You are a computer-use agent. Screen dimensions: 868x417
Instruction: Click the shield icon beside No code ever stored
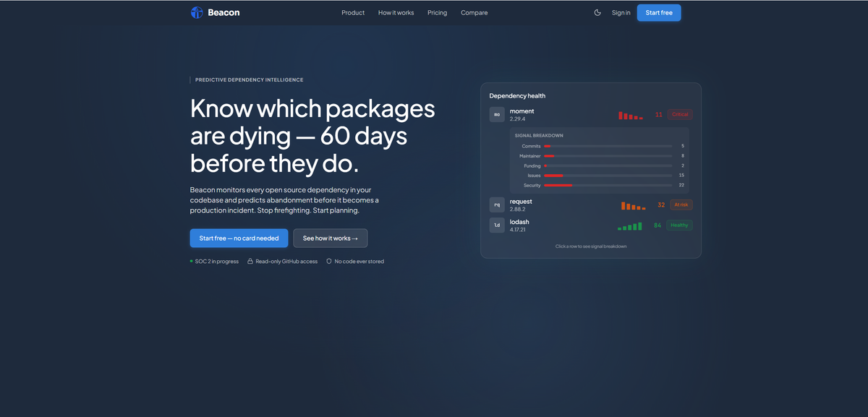[x=329, y=262]
